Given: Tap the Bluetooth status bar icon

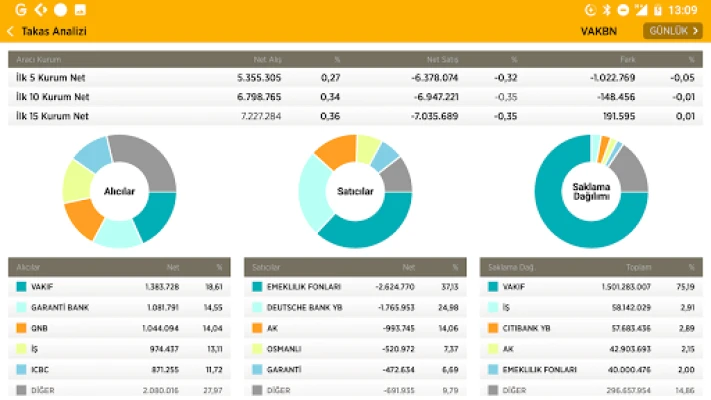Looking at the screenshot, I should pos(605,9).
